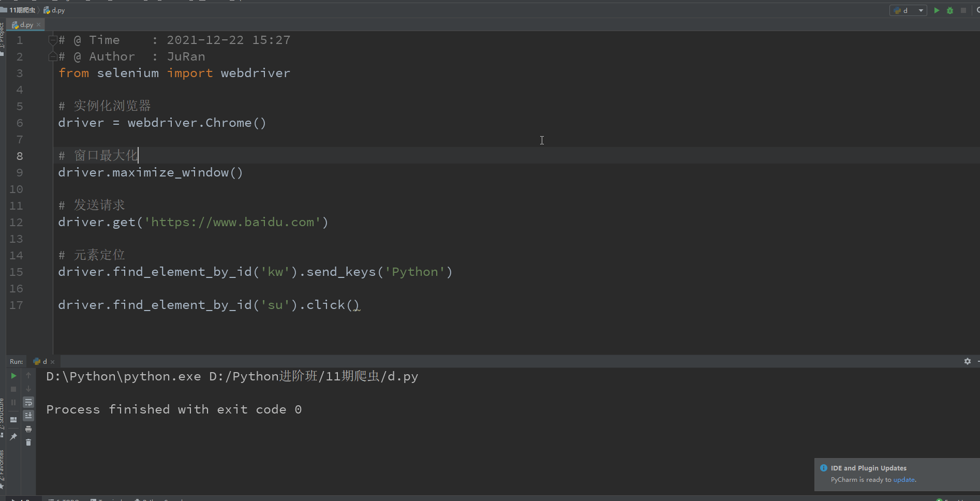The height and width of the screenshot is (501, 980).
Task: Rerun the script from the Run panel
Action: click(x=13, y=376)
